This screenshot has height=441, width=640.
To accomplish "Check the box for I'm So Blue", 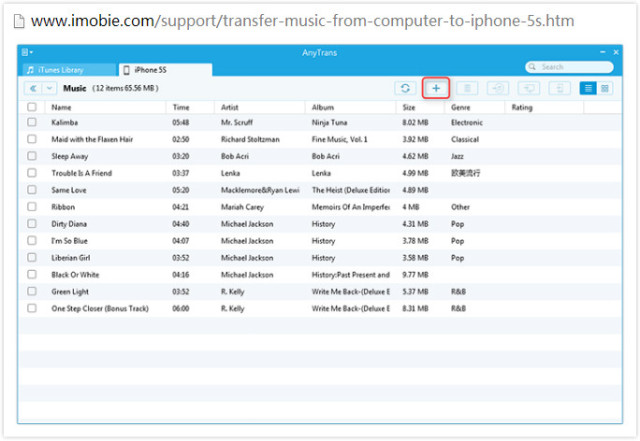I will [32, 241].
